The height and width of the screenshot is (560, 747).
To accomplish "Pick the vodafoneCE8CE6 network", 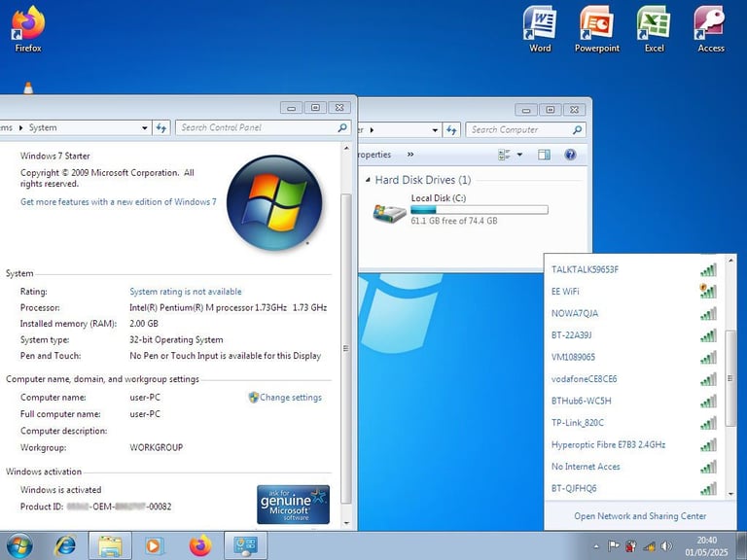I will pyautogui.click(x=633, y=379).
